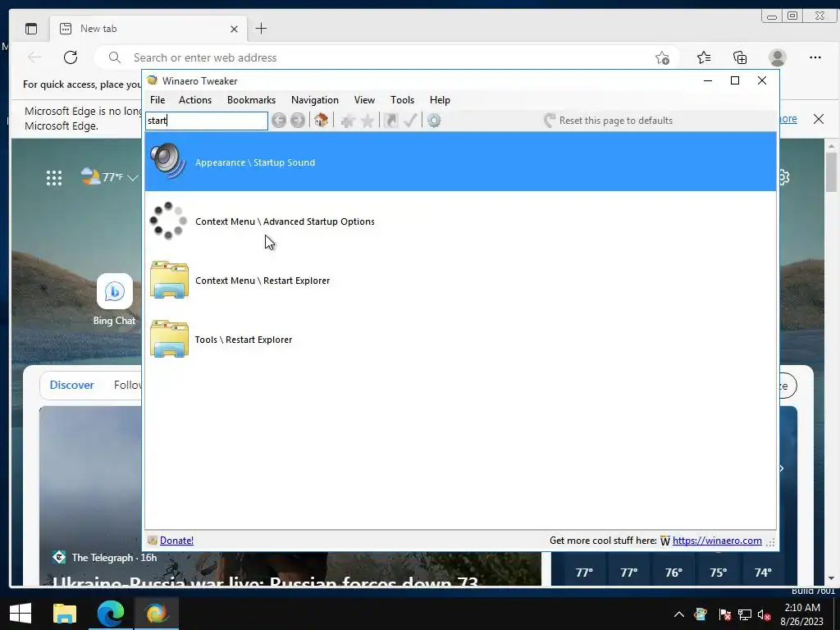Add this page to favorites in Edge
This screenshot has height=630, width=840.
pyautogui.click(x=663, y=58)
